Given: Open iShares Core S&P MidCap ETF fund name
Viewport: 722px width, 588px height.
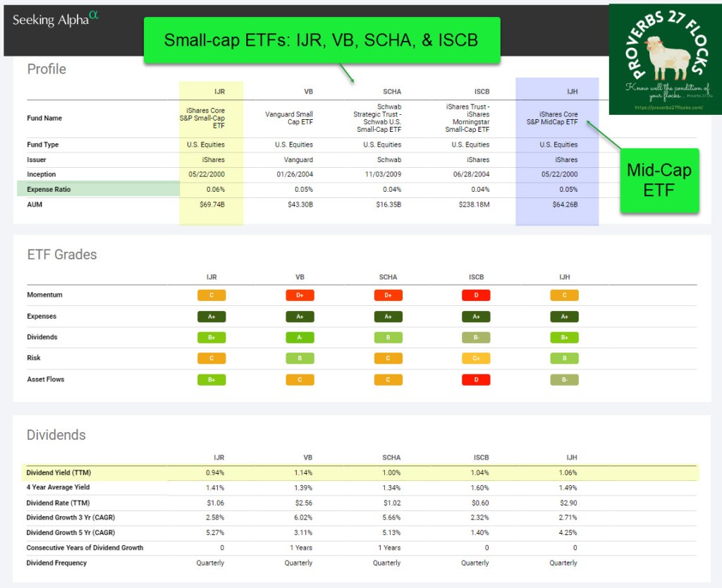Looking at the screenshot, I should 558,118.
